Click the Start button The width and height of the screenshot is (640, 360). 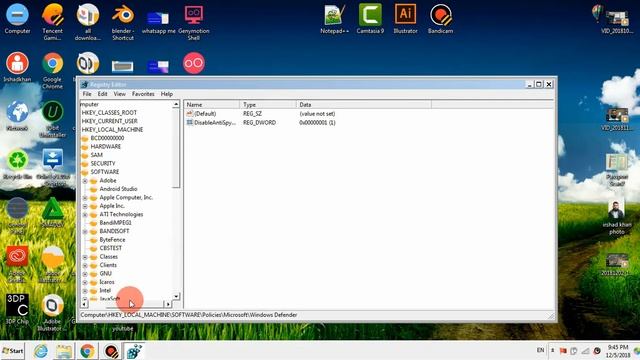(13, 351)
